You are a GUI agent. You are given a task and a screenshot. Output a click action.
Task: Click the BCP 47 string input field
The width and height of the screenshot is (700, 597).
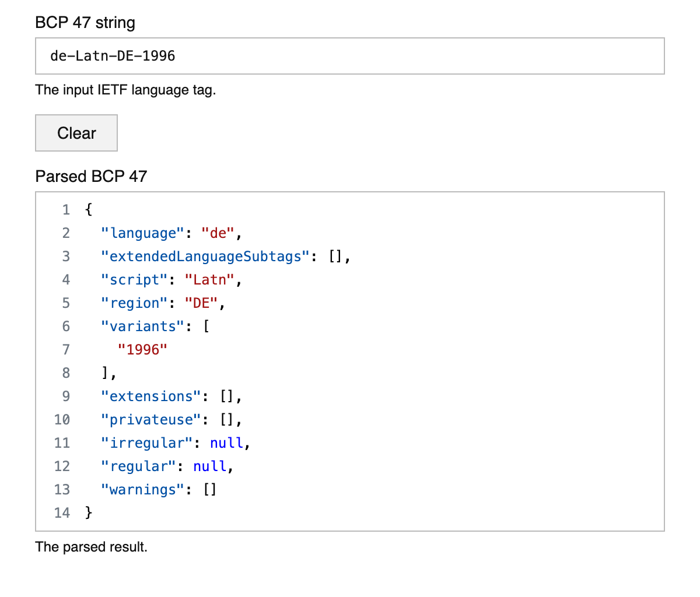click(x=350, y=55)
